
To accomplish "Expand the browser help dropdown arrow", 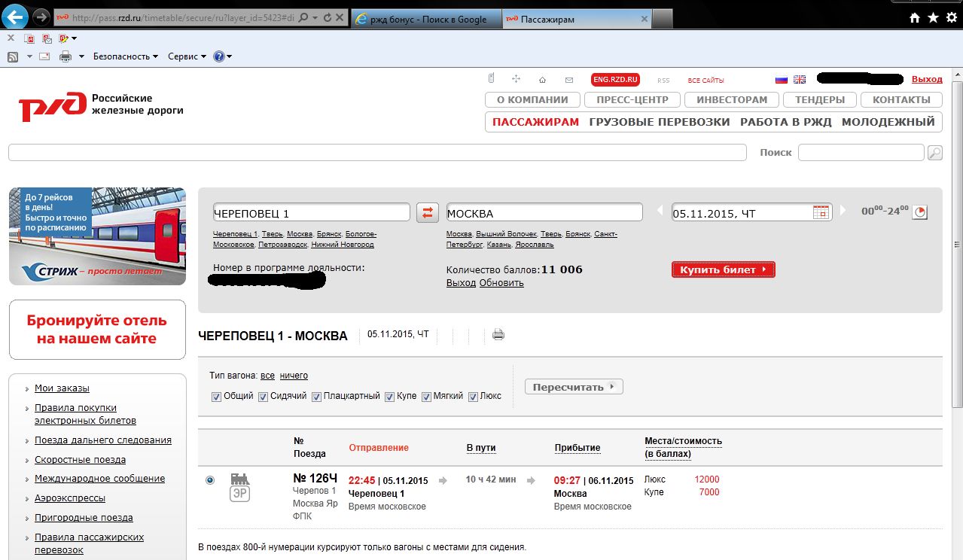I will click(x=229, y=56).
